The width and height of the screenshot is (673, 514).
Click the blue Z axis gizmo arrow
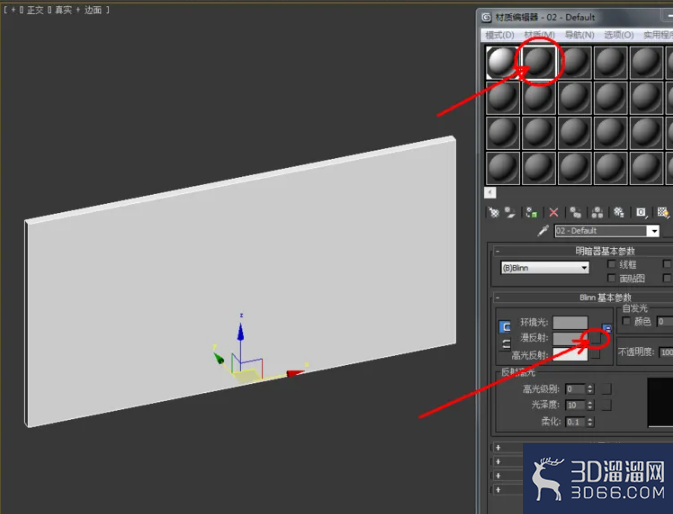241,333
